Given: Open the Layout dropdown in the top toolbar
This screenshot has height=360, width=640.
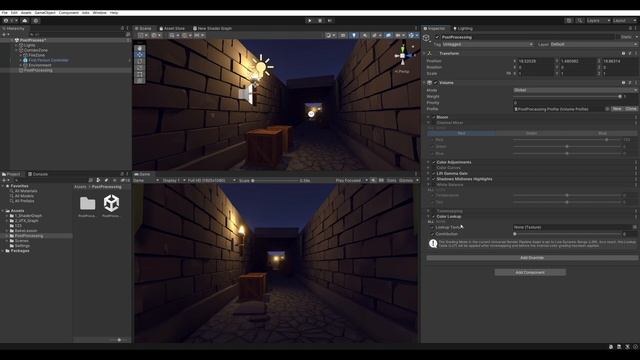Looking at the screenshot, I should [624, 20].
